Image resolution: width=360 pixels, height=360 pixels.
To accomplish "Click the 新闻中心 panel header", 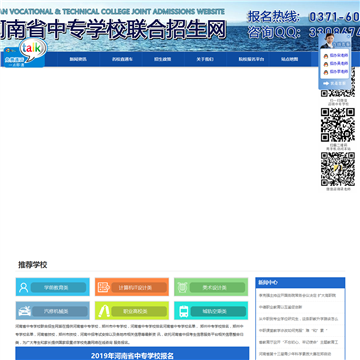I will pos(300,282).
